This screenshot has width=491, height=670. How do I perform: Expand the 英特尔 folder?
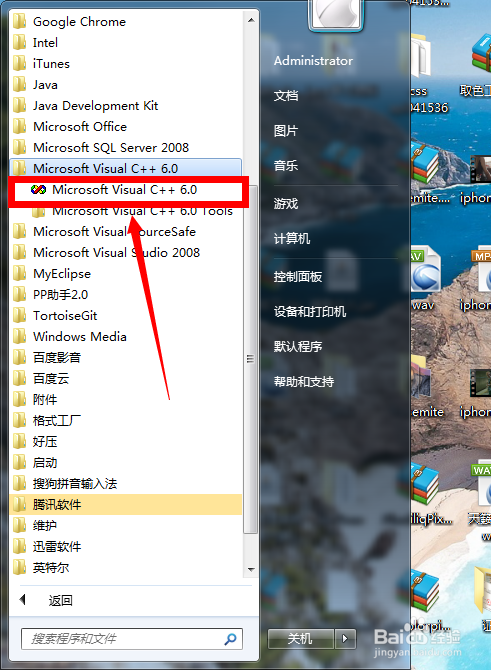[x=126, y=567]
